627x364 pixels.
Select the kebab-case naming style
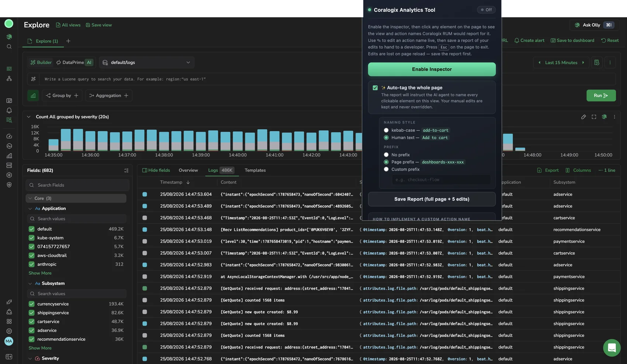coord(386,130)
